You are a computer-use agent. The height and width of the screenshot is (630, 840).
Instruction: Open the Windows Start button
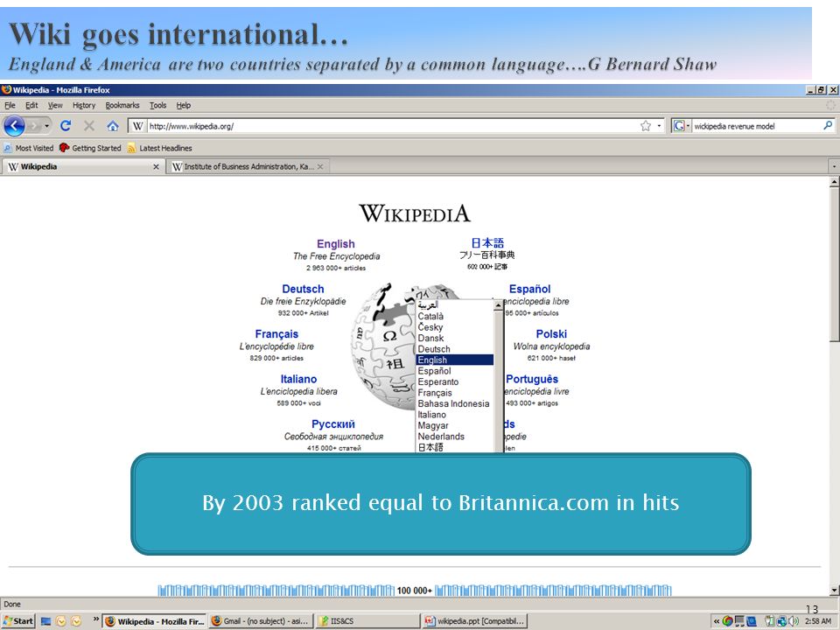[x=18, y=621]
